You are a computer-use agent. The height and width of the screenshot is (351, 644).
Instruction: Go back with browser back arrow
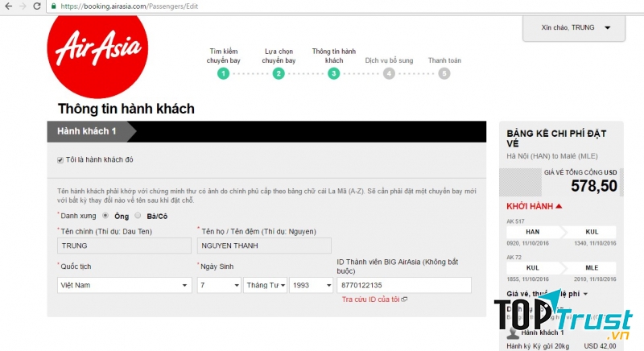click(8, 6)
